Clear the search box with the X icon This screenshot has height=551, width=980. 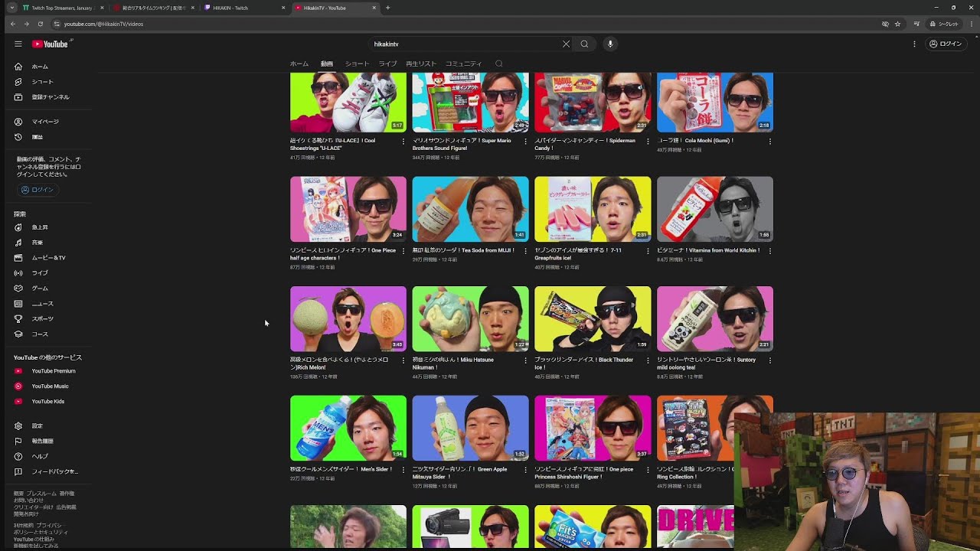coord(567,44)
